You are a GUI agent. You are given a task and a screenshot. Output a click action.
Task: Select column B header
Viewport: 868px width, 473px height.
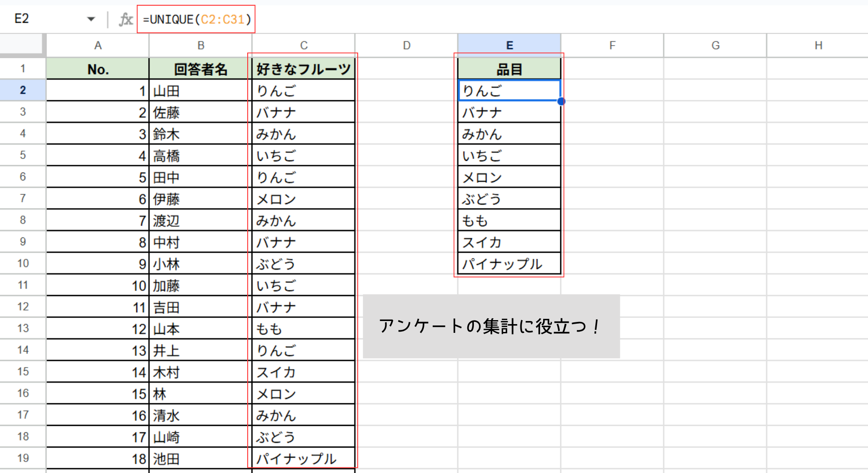click(200, 46)
